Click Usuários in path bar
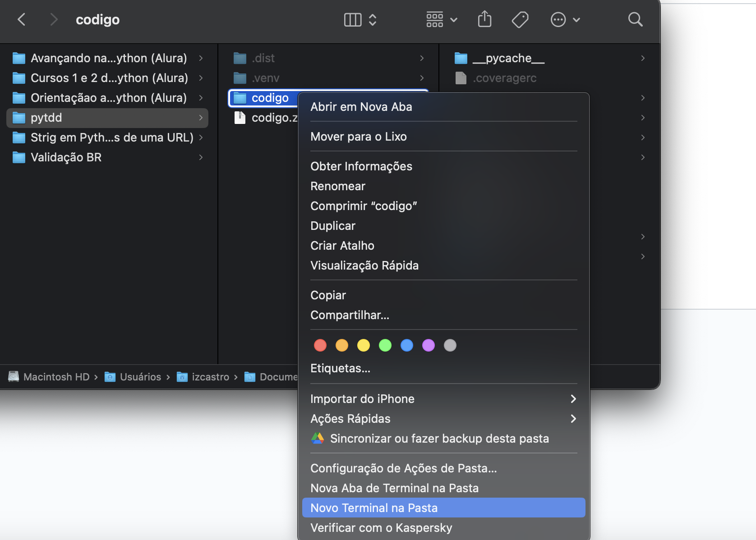Viewport: 756px width, 540px height. 133,377
